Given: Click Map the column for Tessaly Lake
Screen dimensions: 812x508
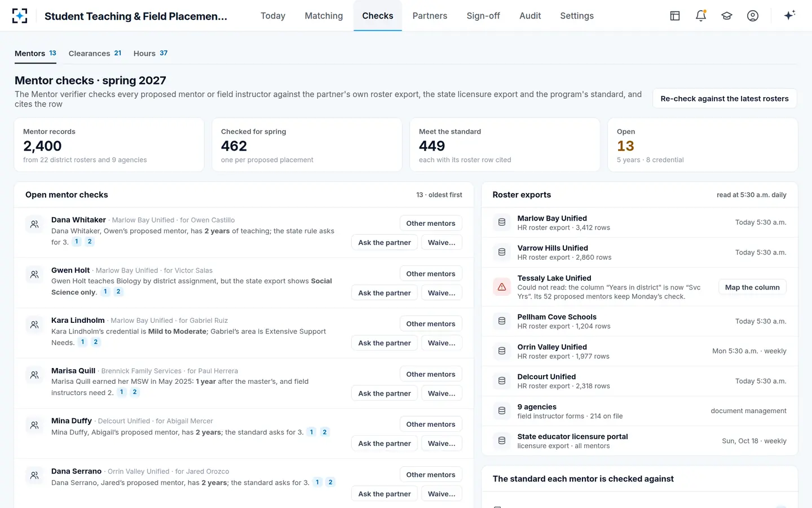Looking at the screenshot, I should tap(752, 287).
